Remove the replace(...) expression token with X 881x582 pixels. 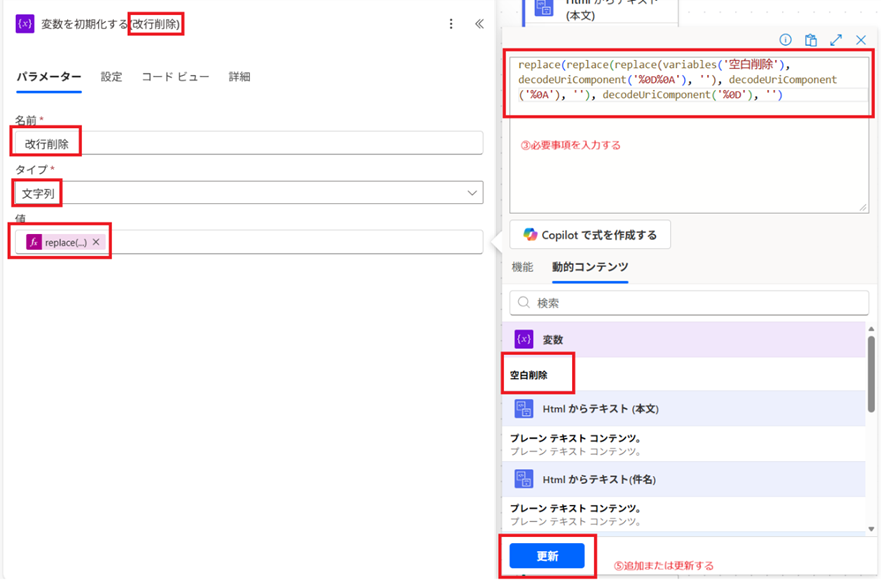[x=96, y=242]
